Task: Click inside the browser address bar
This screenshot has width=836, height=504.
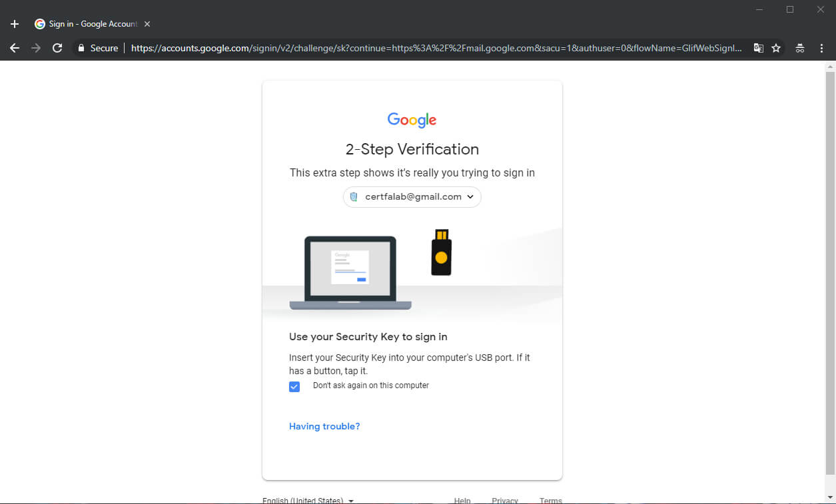Action: click(x=400, y=48)
